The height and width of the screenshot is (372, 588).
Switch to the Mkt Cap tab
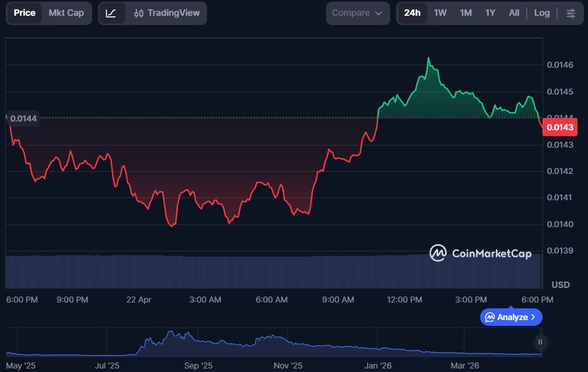(66, 13)
